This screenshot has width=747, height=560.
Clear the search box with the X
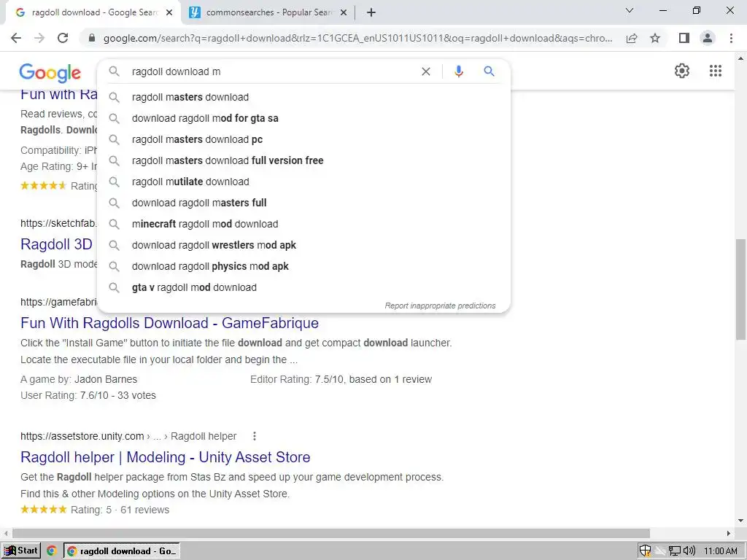pyautogui.click(x=426, y=71)
